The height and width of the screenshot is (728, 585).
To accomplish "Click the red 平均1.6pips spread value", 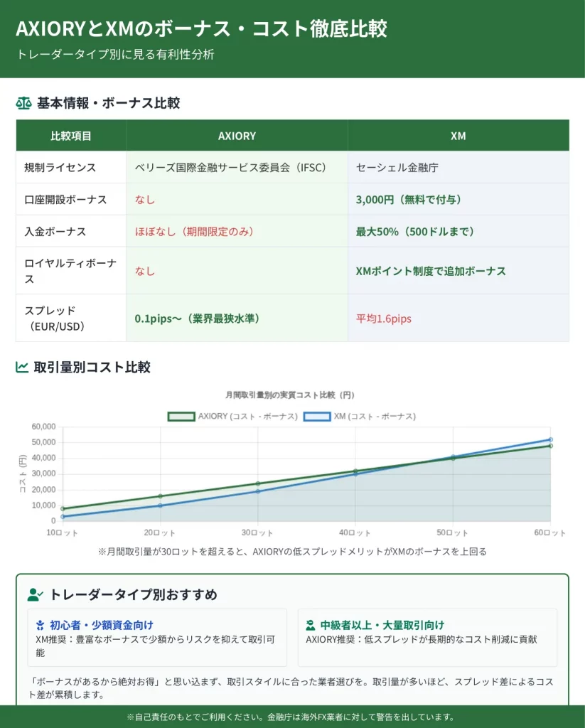I will click(x=383, y=318).
